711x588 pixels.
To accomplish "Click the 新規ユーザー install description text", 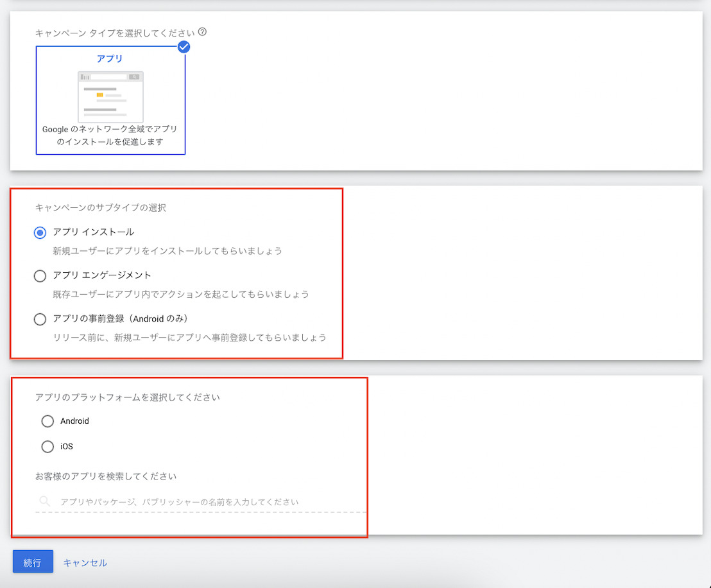I will [x=167, y=250].
